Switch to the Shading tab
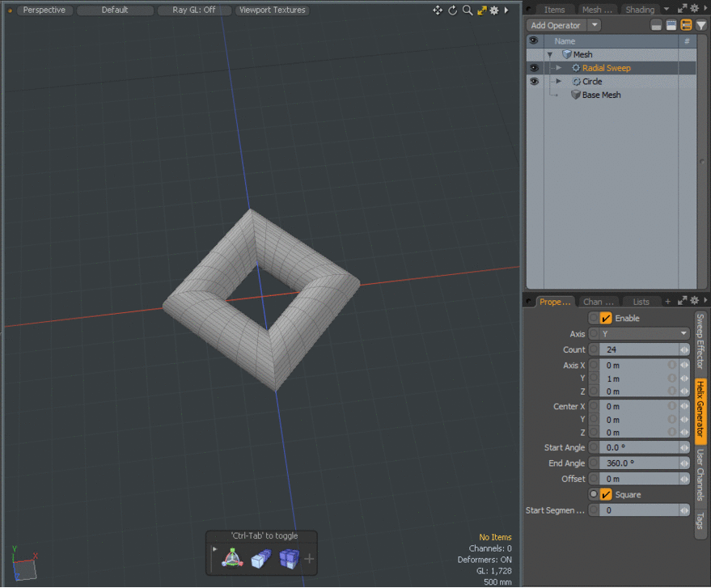This screenshot has width=711, height=588. [x=639, y=10]
